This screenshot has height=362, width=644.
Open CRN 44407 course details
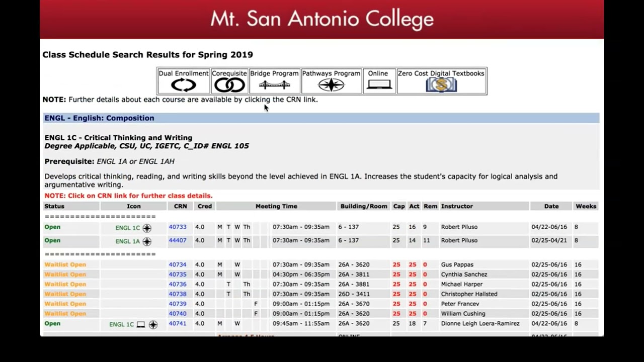tap(178, 240)
